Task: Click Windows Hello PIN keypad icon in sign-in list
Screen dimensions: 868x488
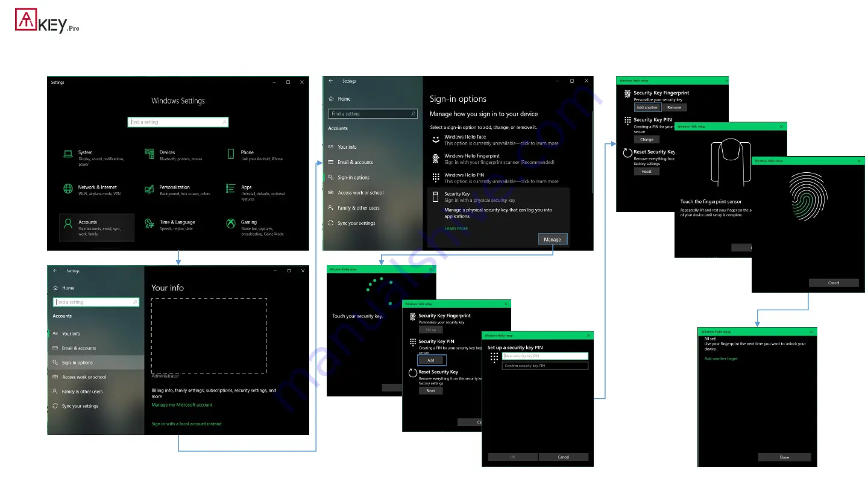Action: coord(435,178)
